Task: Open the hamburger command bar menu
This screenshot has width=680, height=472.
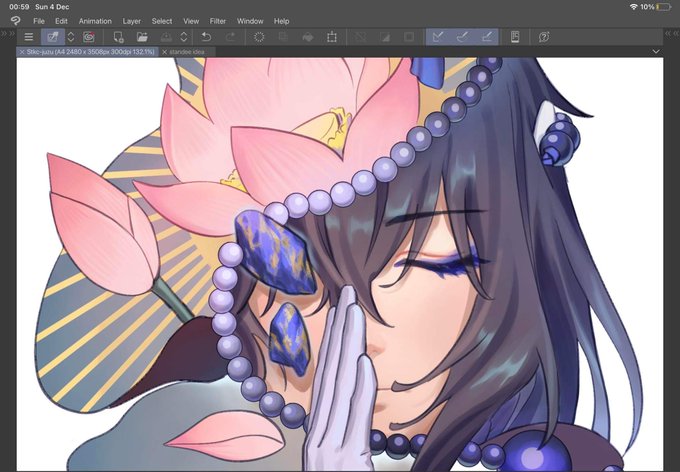Action: click(29, 37)
